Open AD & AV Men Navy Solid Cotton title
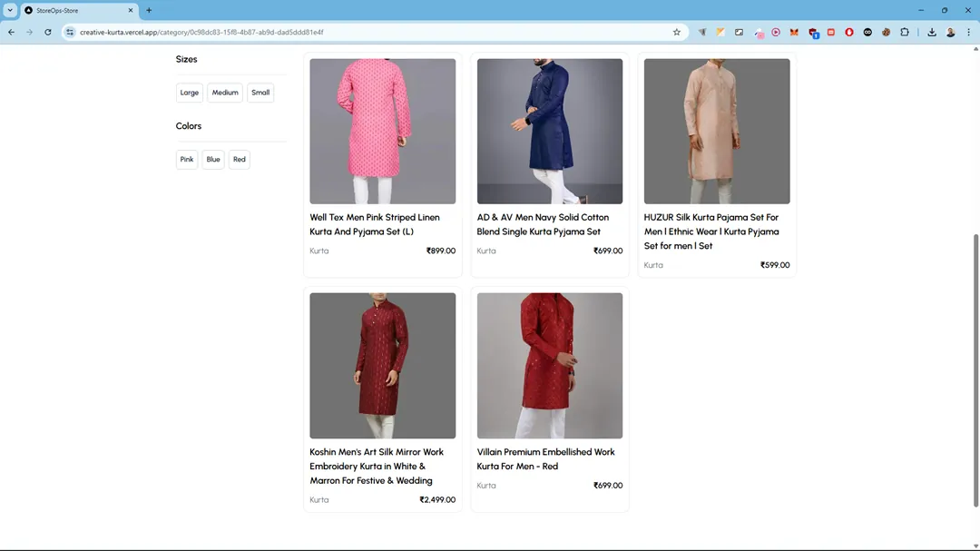 543,224
